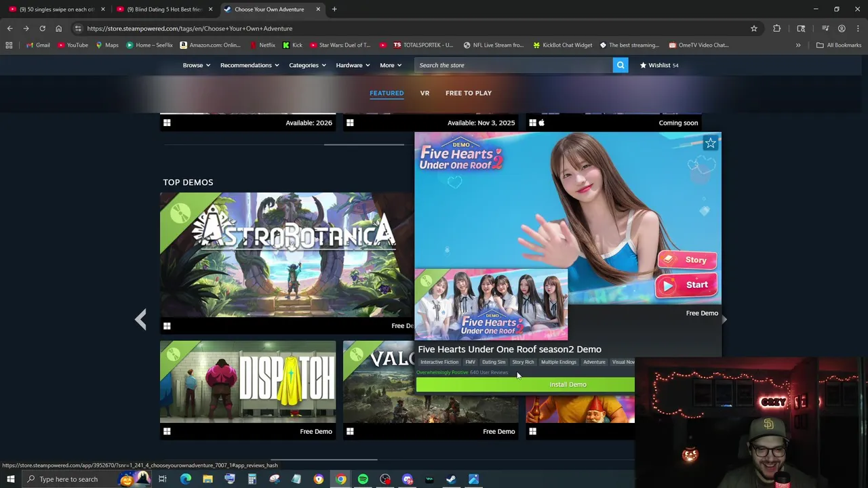Click the carousel scroll indicator bar above Top Demos
Screen dimensions: 868x488
tap(363, 144)
